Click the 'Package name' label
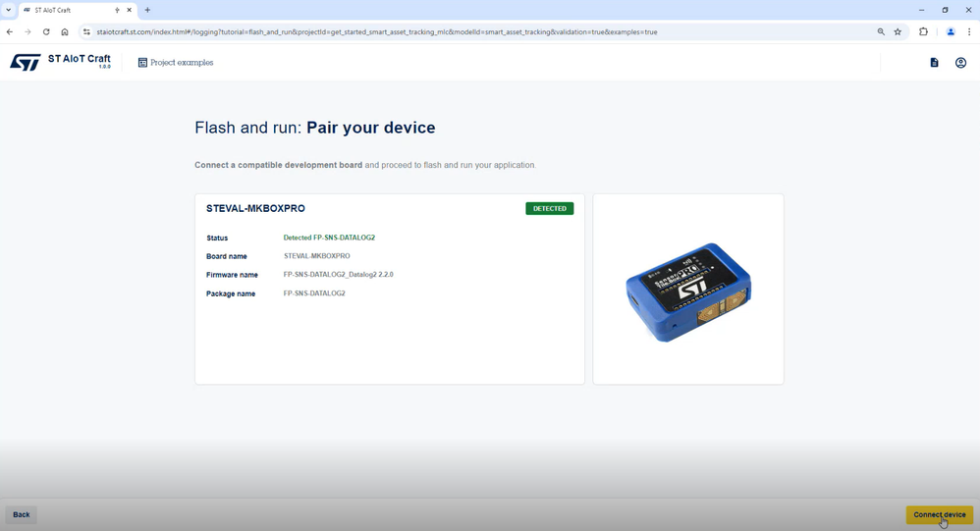Viewport: 980px width, 531px height. [x=231, y=293]
